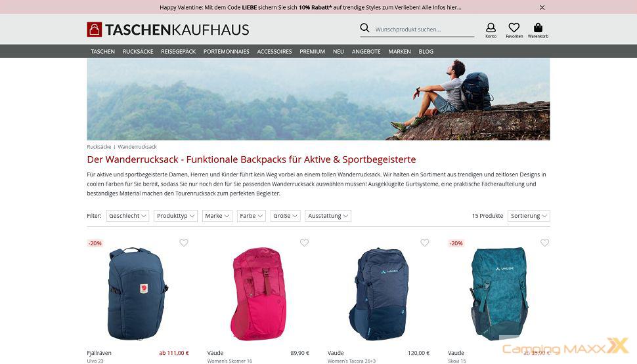Open the RUCKSÄCKE menu item
This screenshot has height=364, width=637.
138,52
